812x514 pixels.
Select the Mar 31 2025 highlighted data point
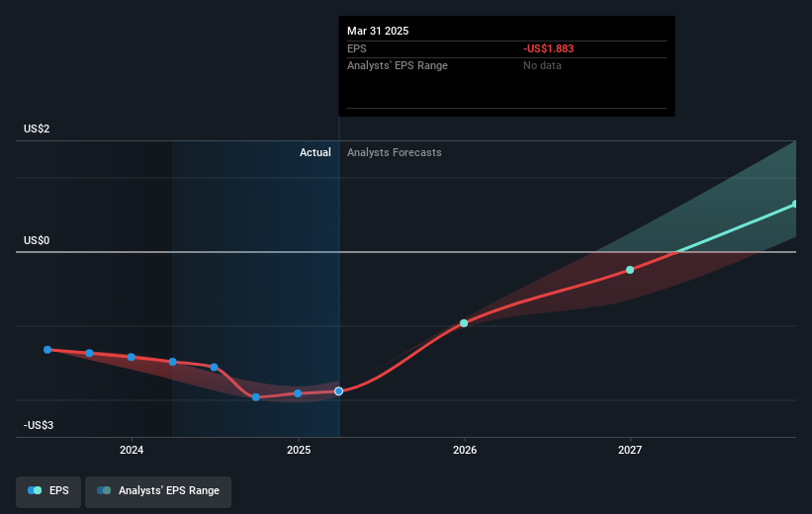click(338, 391)
